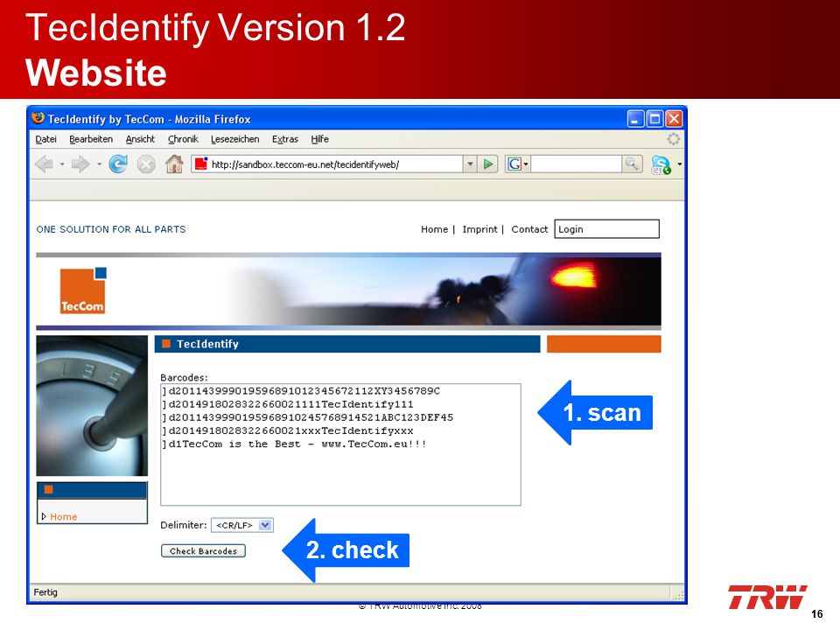Screen dimensions: 840x630
Task: Click the Fertig status bar text
Action: 45,592
